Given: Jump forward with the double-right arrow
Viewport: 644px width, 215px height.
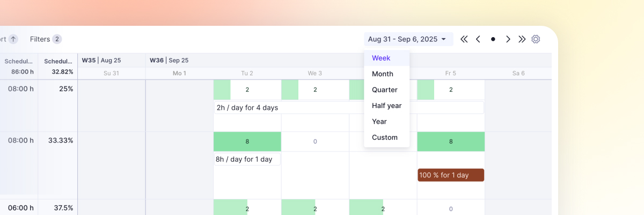Looking at the screenshot, I should click(x=522, y=39).
